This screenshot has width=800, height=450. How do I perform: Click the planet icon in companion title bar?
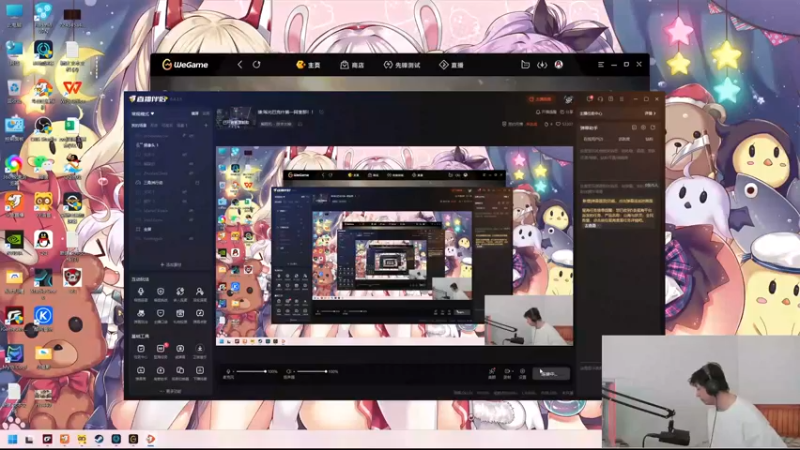tap(568, 99)
